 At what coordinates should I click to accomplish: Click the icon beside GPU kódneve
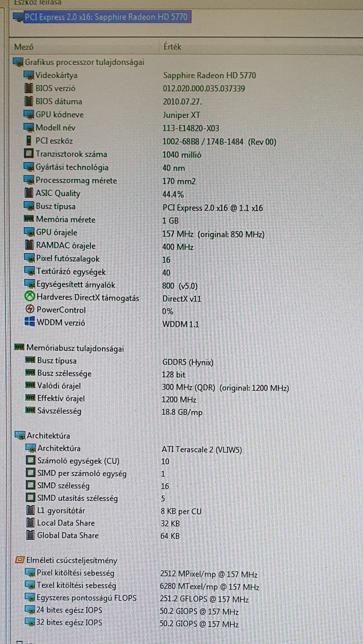coord(29,114)
